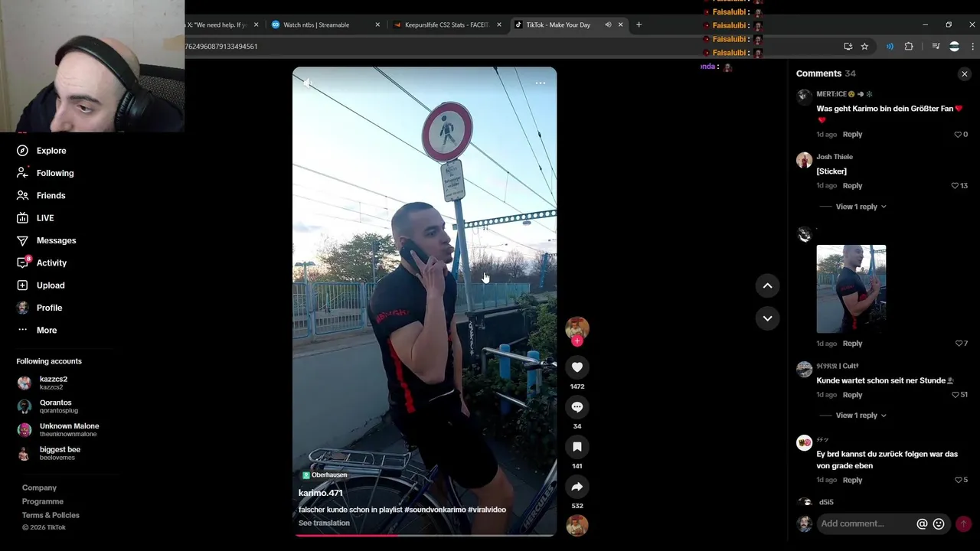This screenshot has width=980, height=551.
Task: Open the Chrome profile avatar
Action: click(x=954, y=47)
